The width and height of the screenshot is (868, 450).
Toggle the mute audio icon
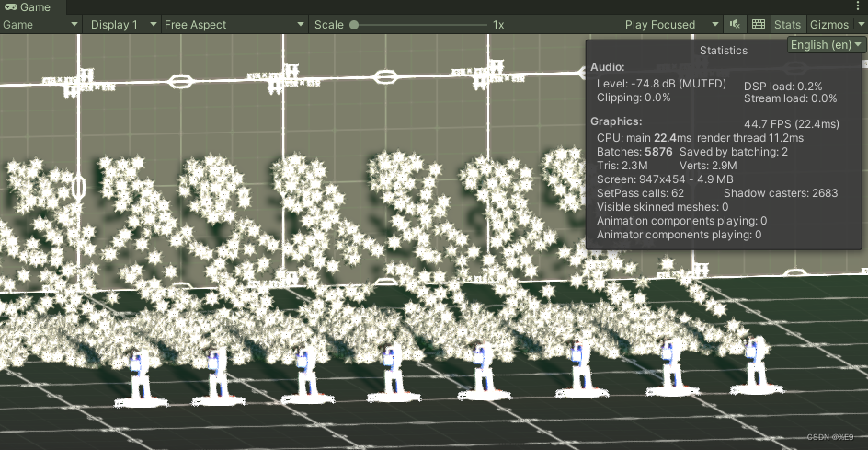click(736, 24)
